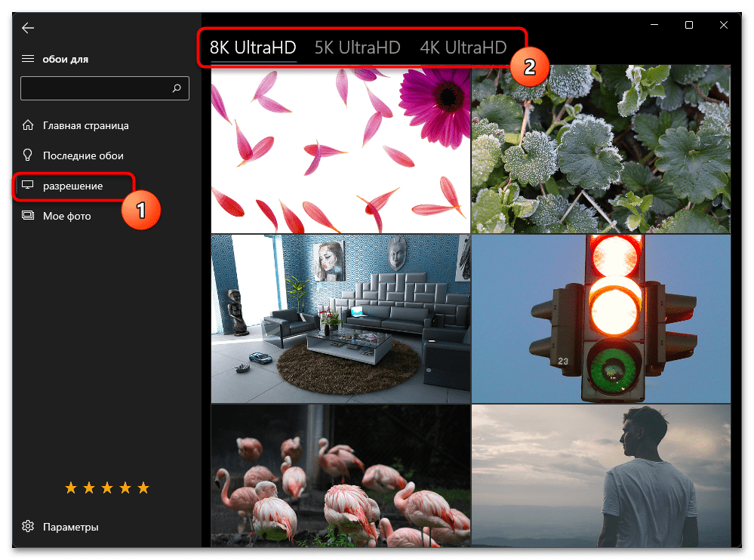
Task: Click the first rating star
Action: (71, 488)
